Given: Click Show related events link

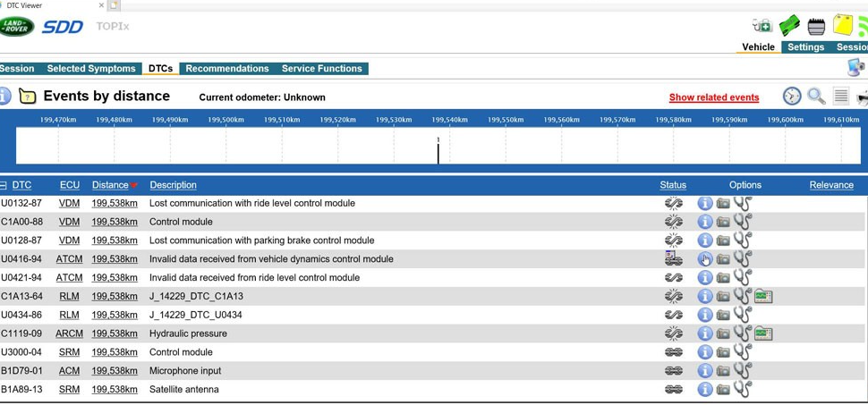Looking at the screenshot, I should pyautogui.click(x=714, y=97).
